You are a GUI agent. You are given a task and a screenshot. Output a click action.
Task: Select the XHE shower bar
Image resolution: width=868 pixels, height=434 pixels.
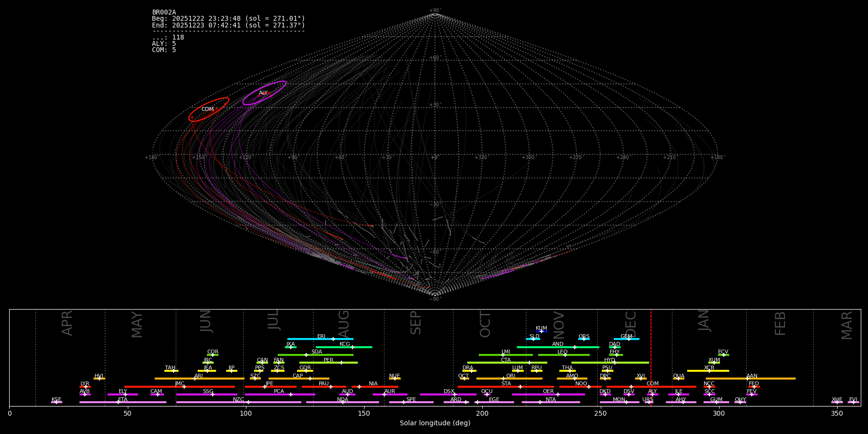point(837,402)
